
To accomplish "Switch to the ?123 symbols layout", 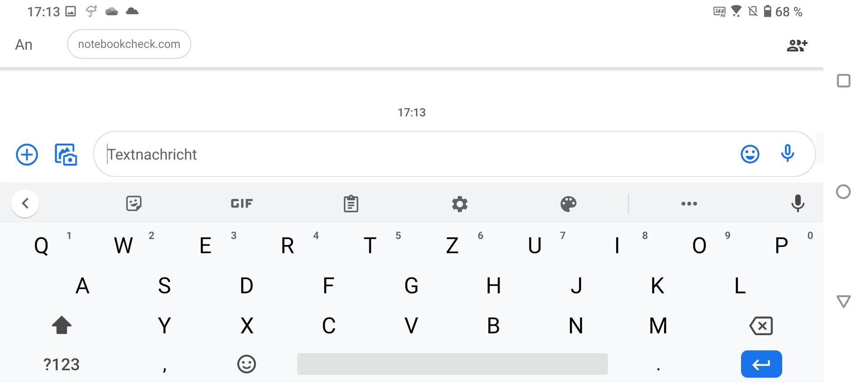I will (61, 364).
